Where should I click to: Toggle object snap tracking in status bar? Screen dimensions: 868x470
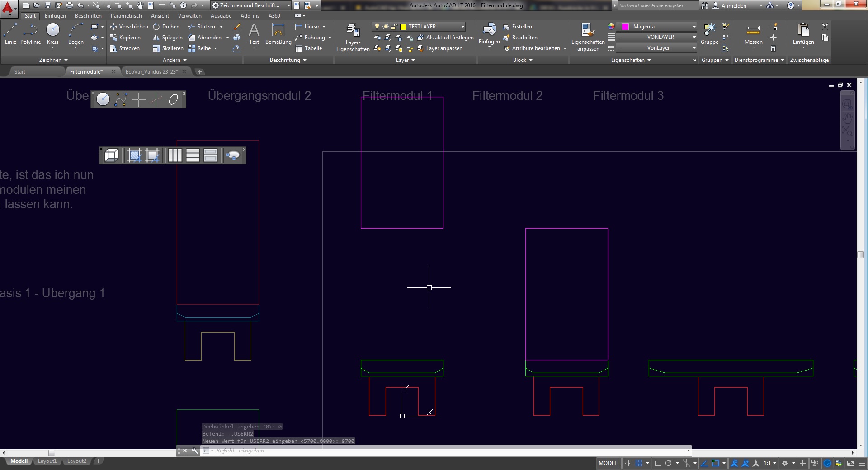pos(704,463)
